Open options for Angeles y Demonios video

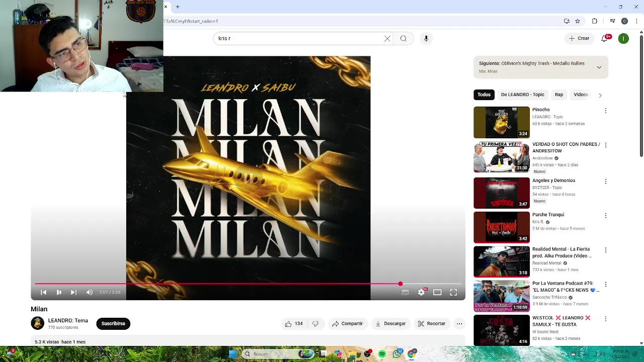(x=606, y=181)
